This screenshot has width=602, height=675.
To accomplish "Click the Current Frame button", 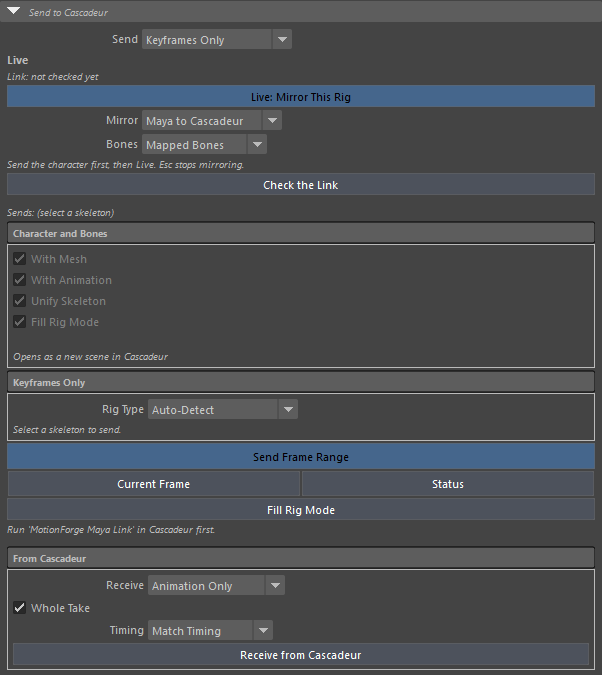I will [x=154, y=484].
